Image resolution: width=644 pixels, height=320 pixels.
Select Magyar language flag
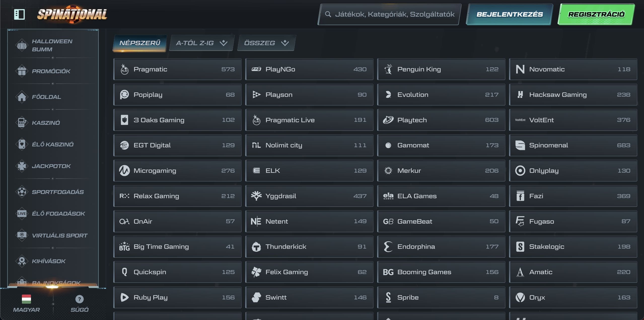click(26, 299)
